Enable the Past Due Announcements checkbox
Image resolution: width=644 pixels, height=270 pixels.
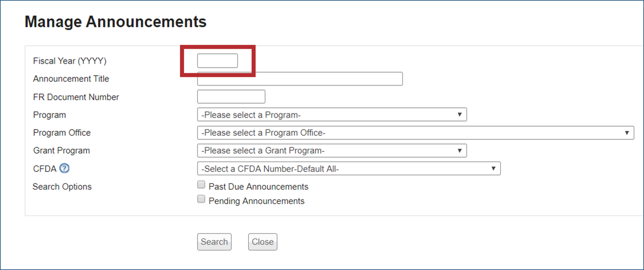point(201,185)
